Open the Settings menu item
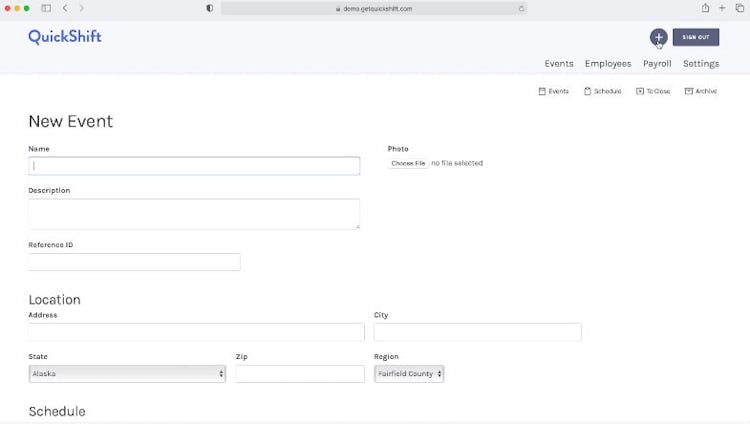The height and width of the screenshot is (424, 750). (701, 64)
